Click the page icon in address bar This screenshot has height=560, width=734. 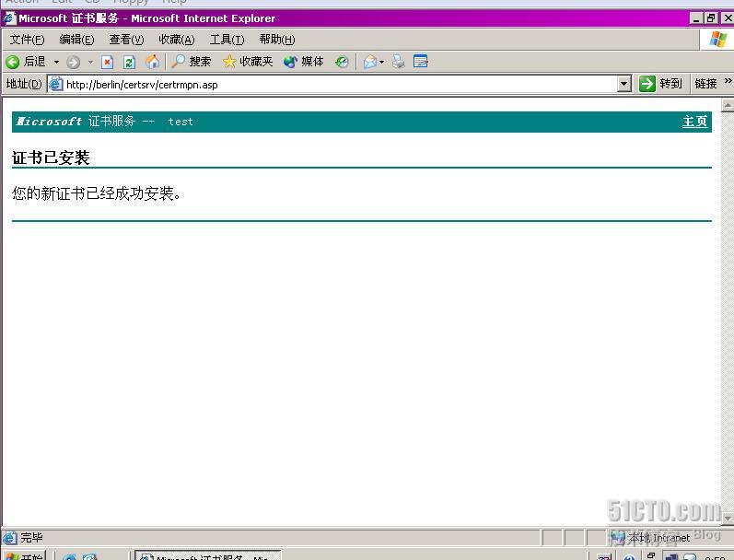[56, 85]
